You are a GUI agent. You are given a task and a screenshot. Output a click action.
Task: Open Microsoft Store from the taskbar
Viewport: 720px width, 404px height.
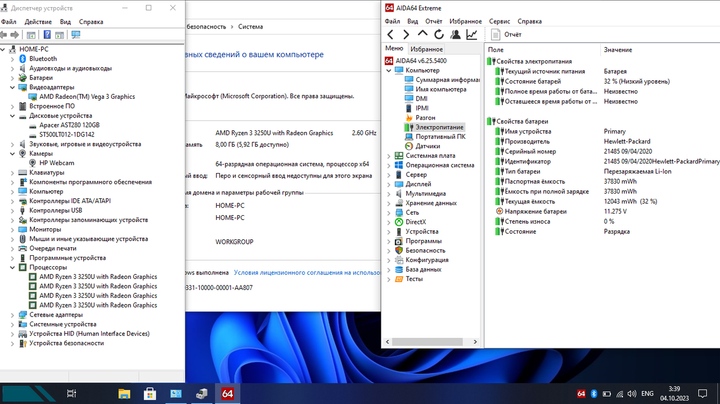[x=150, y=393]
